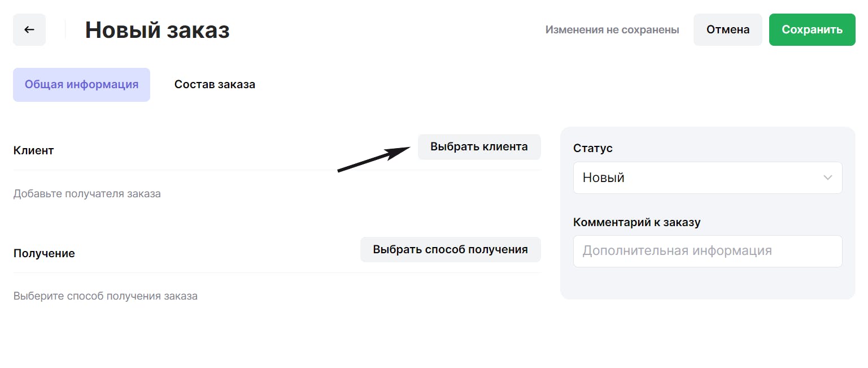Viewport: 868px width, 368px height.
Task: Click the Статус field label
Action: tap(592, 149)
